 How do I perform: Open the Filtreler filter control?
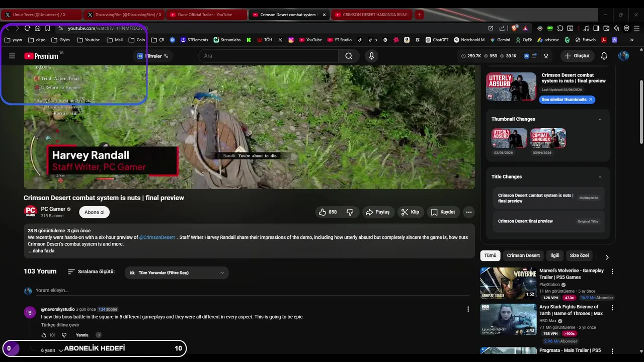153,56
